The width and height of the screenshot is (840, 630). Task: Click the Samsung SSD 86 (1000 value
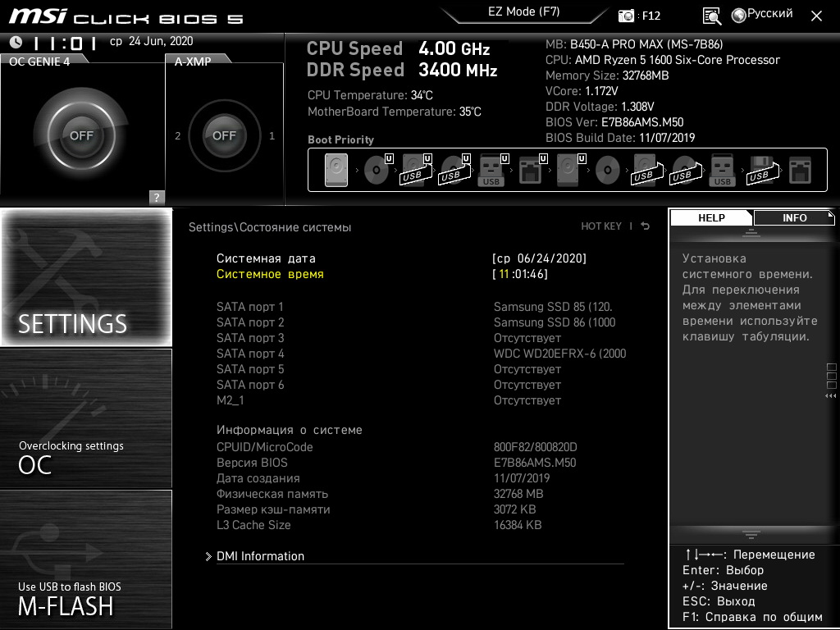(555, 322)
